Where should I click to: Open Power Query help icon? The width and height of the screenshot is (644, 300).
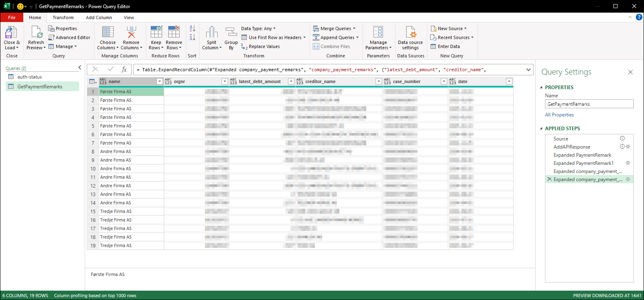639,17
